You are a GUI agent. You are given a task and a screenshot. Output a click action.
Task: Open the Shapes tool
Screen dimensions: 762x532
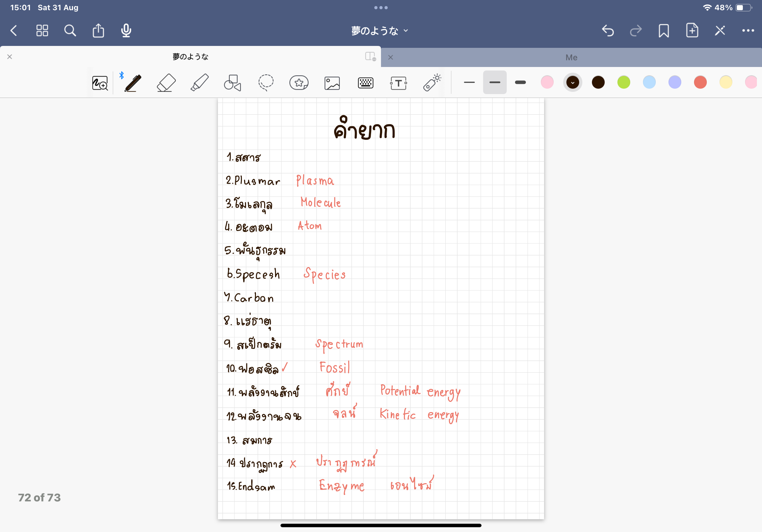[232, 83]
